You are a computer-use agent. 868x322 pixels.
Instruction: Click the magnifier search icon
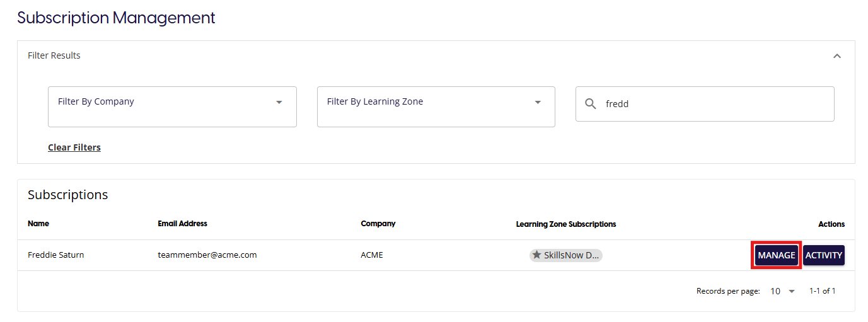[x=591, y=104]
